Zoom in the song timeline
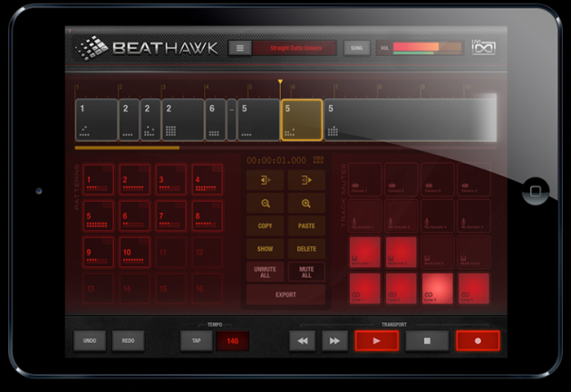This screenshot has width=571, height=392. (306, 204)
